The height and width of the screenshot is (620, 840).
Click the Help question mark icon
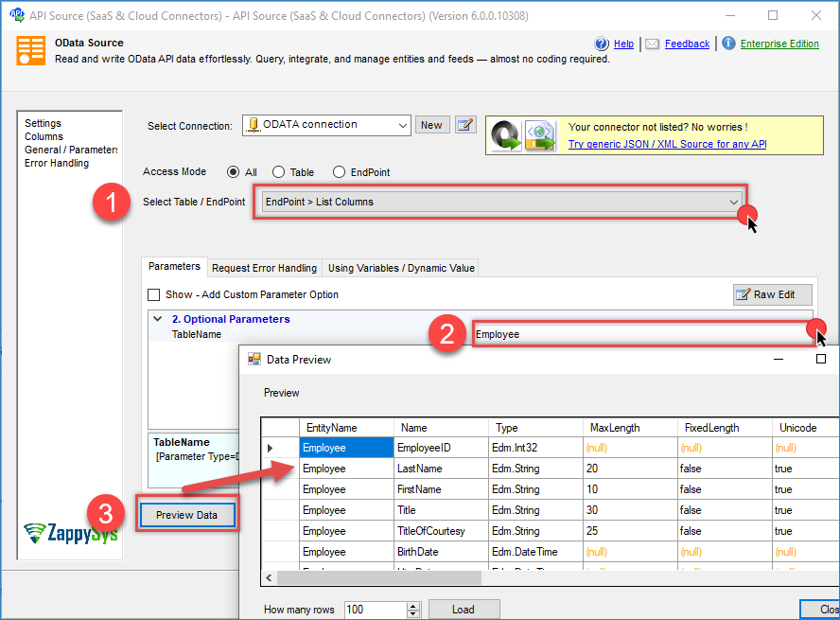(x=602, y=44)
